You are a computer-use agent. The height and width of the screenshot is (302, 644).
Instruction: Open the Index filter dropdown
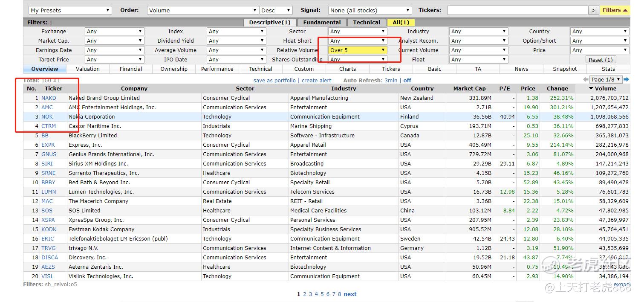236,31
